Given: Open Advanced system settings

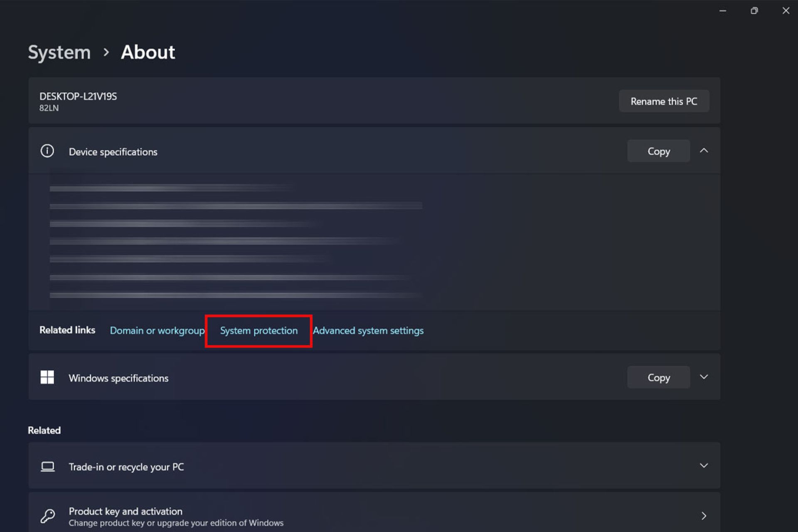Looking at the screenshot, I should 368,330.
